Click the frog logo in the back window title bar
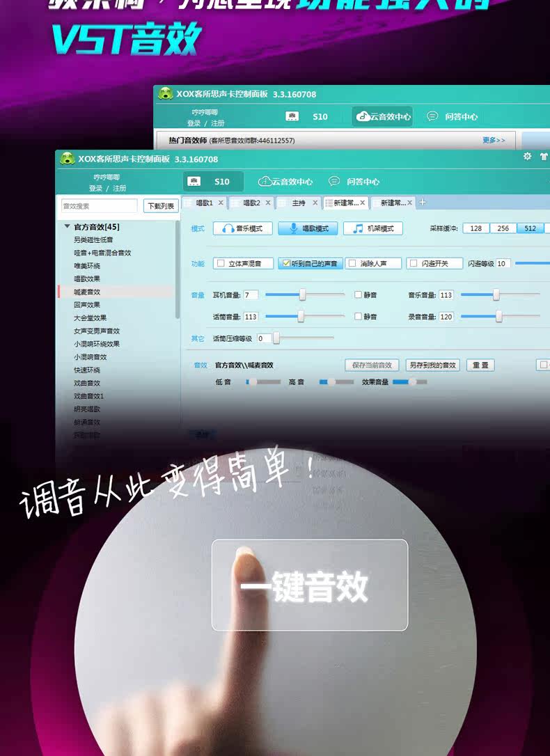 pos(165,93)
